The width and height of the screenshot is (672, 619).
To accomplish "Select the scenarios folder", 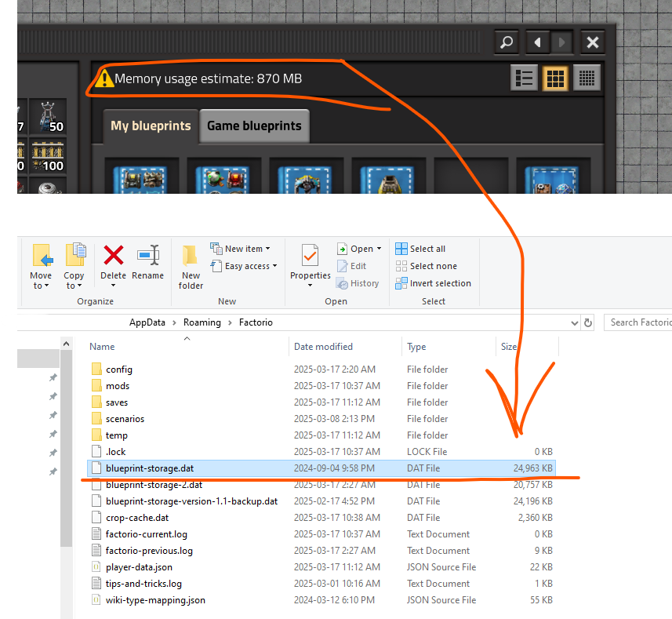I will [x=321, y=419].
